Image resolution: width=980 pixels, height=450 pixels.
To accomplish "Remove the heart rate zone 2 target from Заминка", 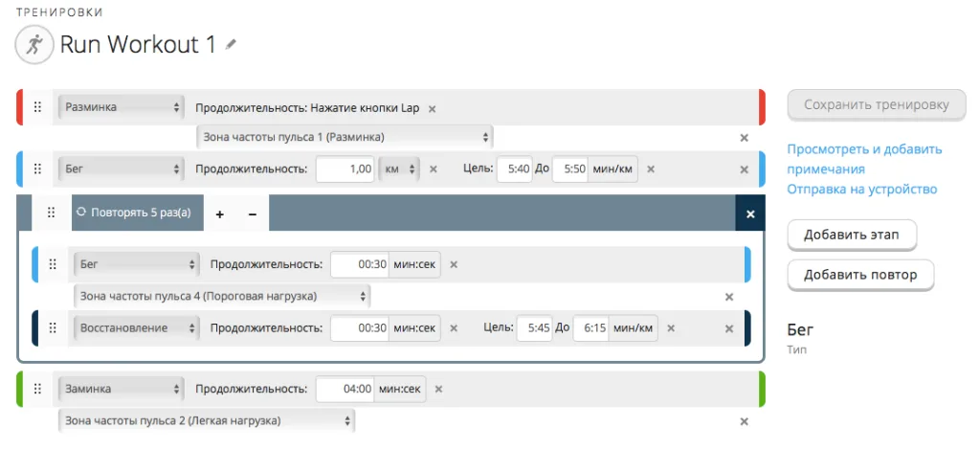I will tap(744, 421).
